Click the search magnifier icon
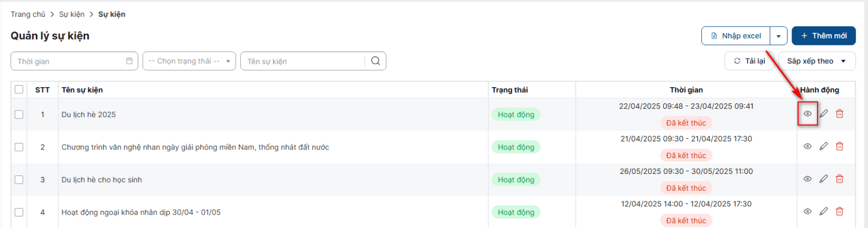The image size is (868, 228). point(375,61)
